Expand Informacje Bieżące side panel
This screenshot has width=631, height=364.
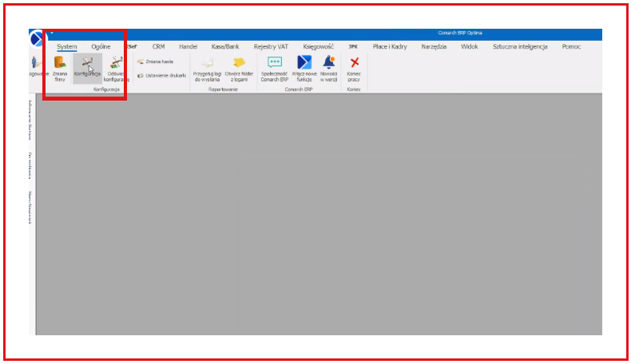pos(30,120)
